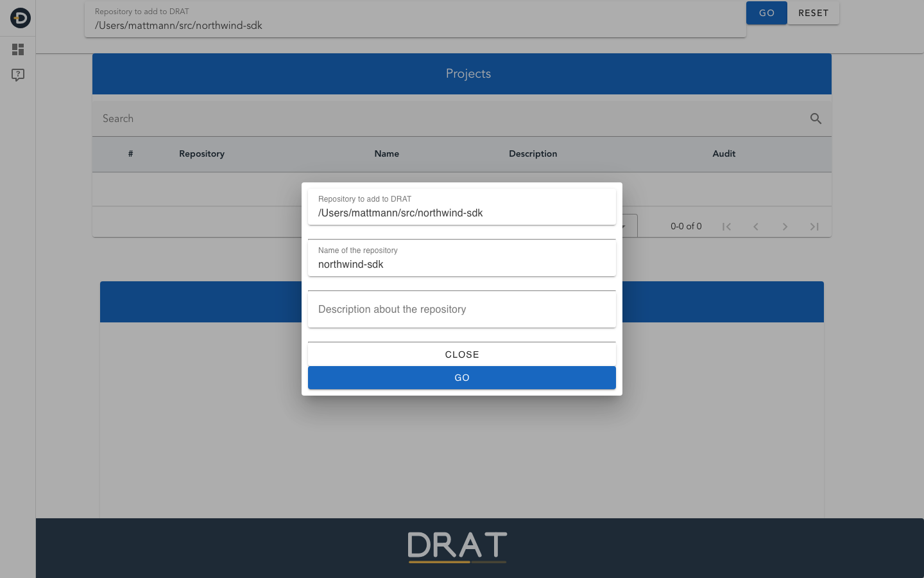Click the 0-0 of 0 pagination text

[x=686, y=226]
